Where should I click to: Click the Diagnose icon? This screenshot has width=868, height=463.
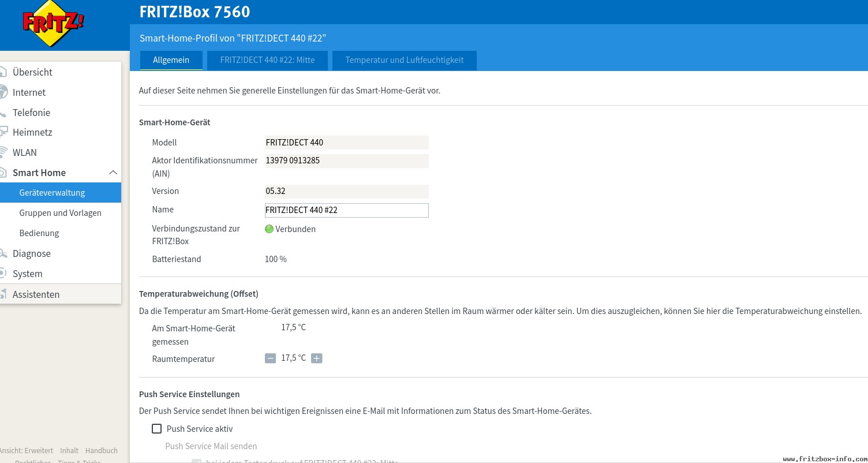coord(3,253)
